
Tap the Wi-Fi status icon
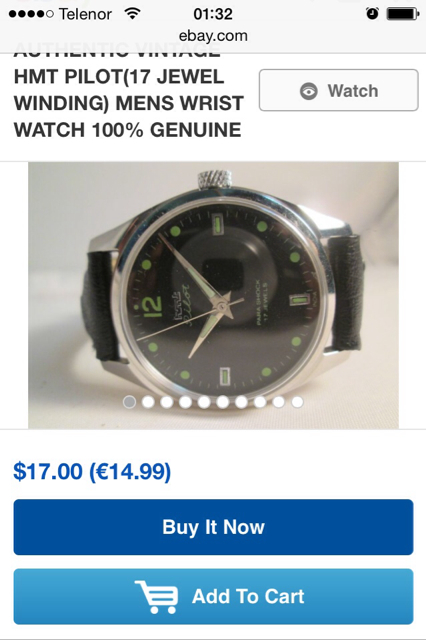point(133,14)
